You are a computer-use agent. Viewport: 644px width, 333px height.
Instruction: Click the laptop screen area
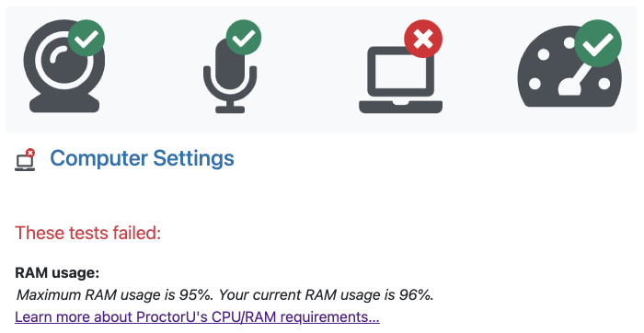coord(400,72)
